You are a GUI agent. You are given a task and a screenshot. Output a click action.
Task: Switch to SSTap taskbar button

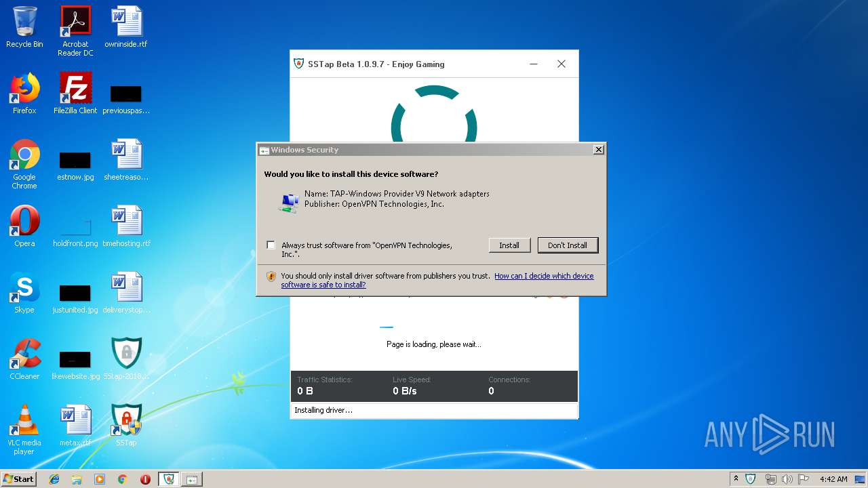click(x=169, y=479)
